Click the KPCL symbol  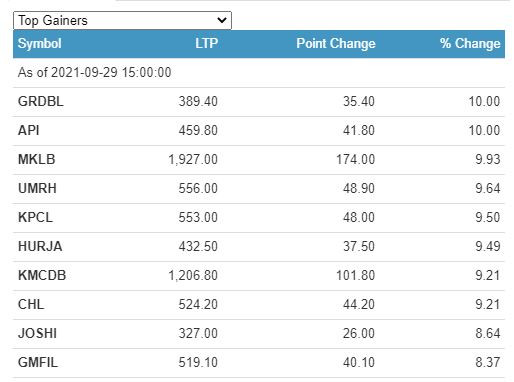[x=35, y=217]
